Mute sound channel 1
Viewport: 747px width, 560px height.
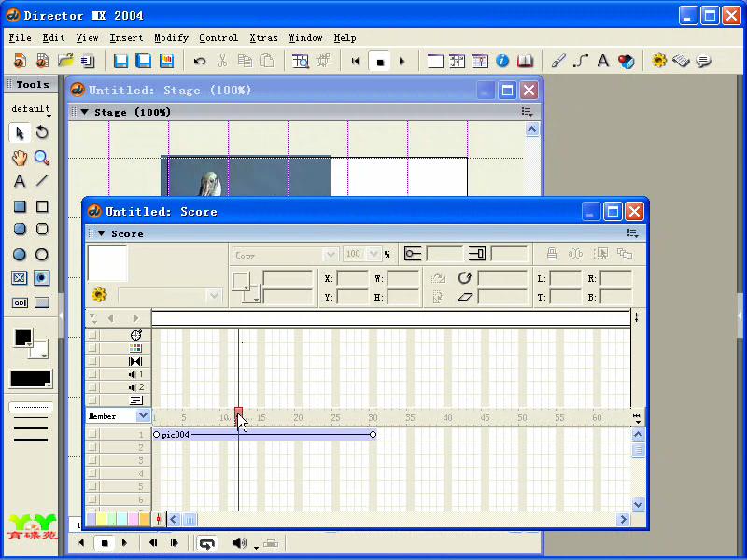[92, 374]
